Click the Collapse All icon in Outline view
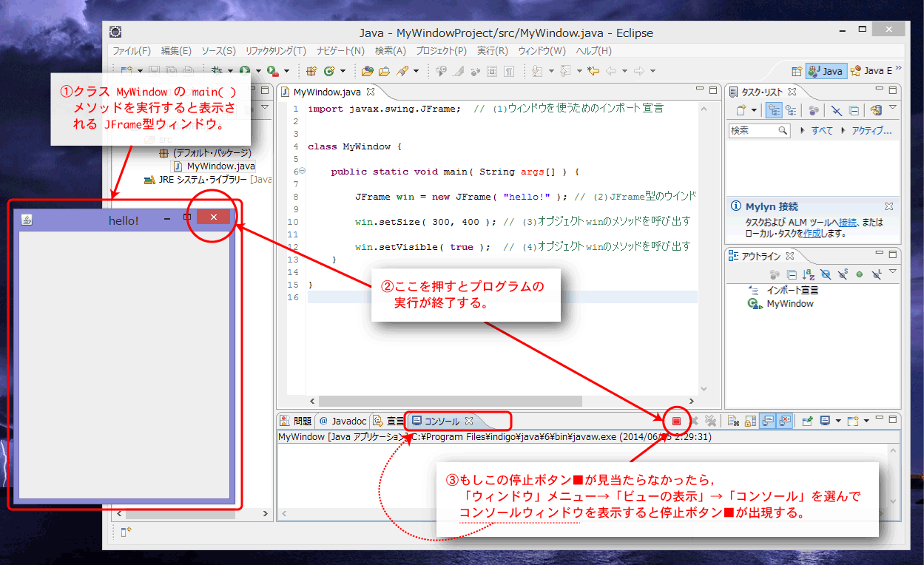This screenshot has height=565, width=924. click(x=792, y=274)
